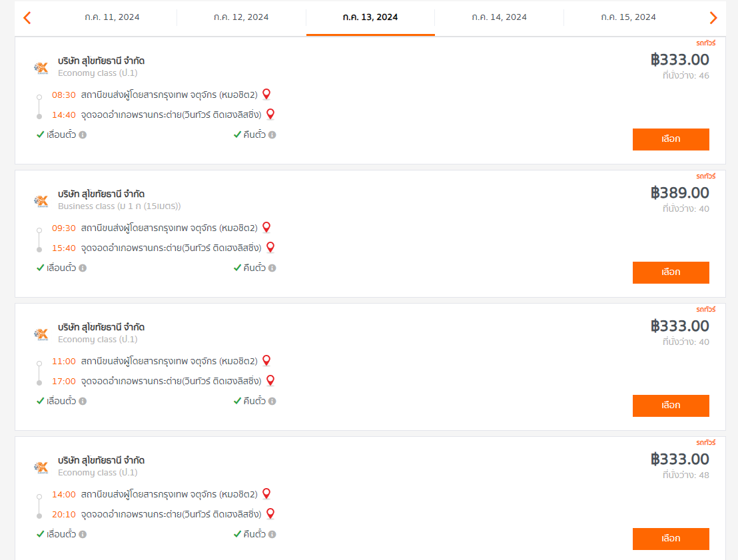The height and width of the screenshot is (560, 738).
Task: Click the operator logo on the 14:00 trip
Action: (x=41, y=467)
